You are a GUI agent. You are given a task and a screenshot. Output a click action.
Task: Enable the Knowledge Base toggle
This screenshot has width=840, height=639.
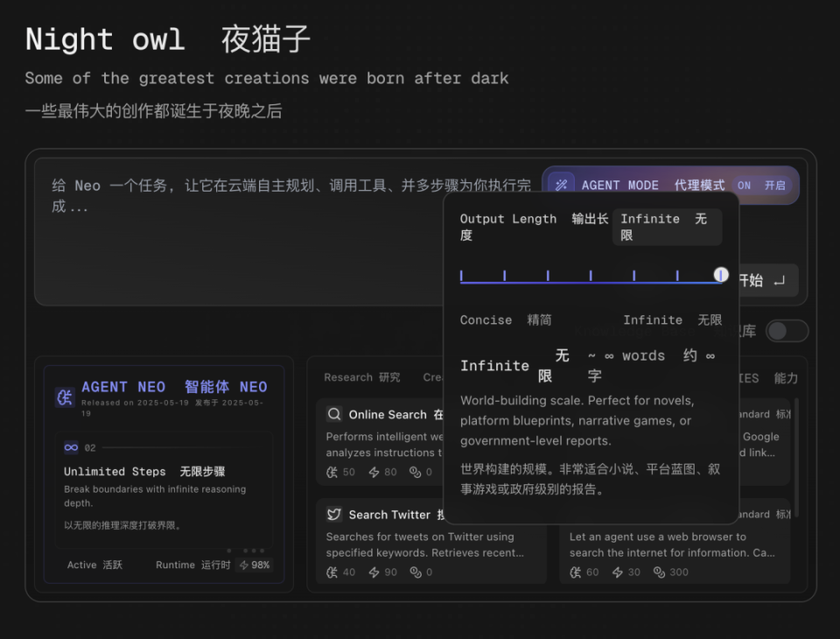(786, 332)
